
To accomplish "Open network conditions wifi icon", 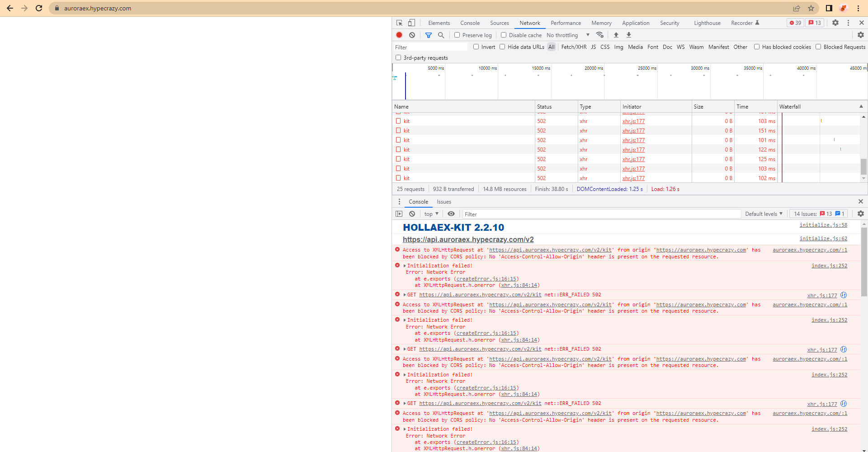I will pos(600,35).
